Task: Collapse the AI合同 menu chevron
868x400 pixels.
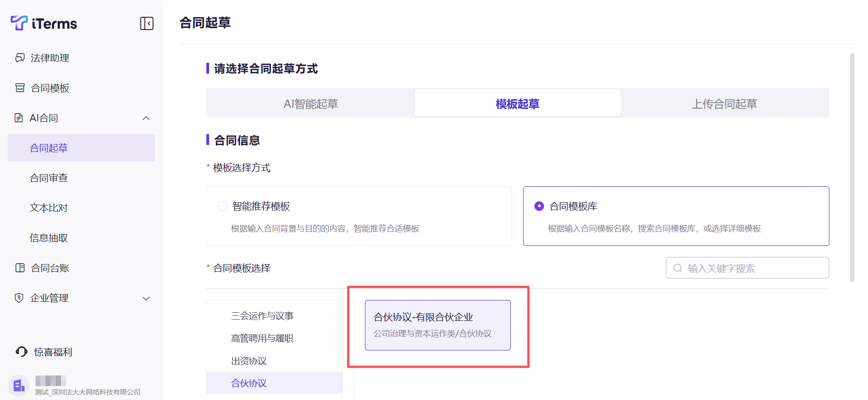Action: [x=146, y=118]
